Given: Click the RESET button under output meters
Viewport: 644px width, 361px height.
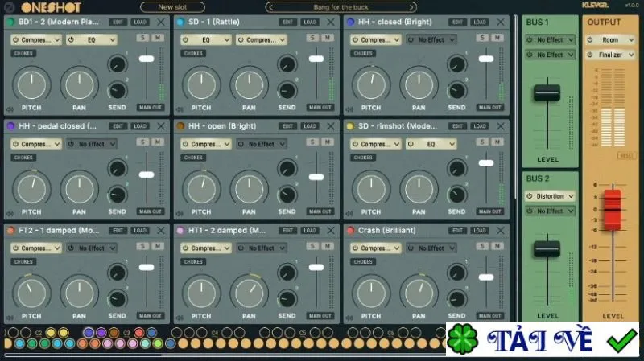Looking at the screenshot, I should (x=626, y=156).
